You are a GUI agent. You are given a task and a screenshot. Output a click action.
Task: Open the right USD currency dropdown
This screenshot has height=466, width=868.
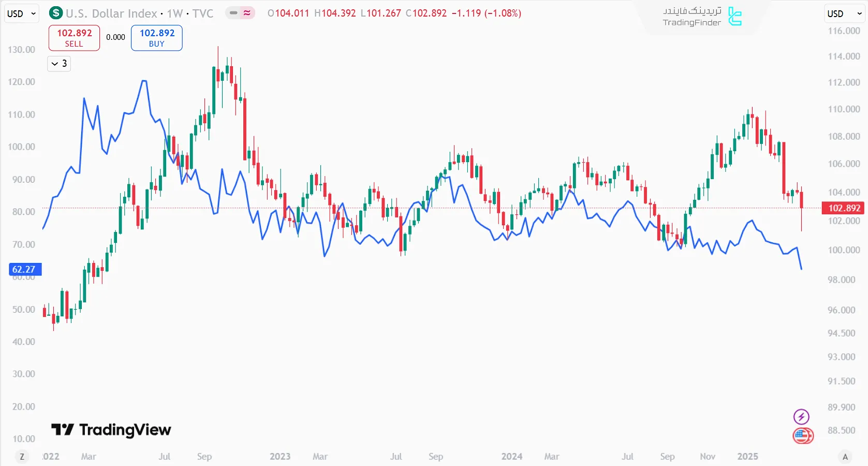[x=844, y=13]
